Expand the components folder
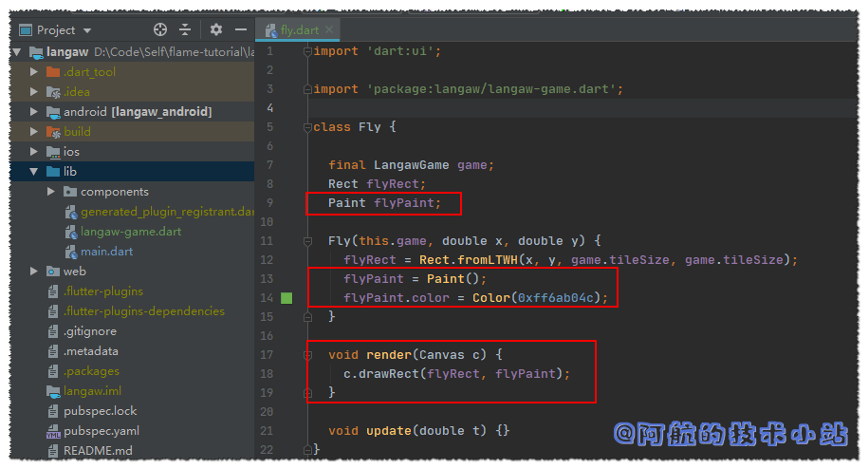The height and width of the screenshot is (469, 868). [x=51, y=192]
